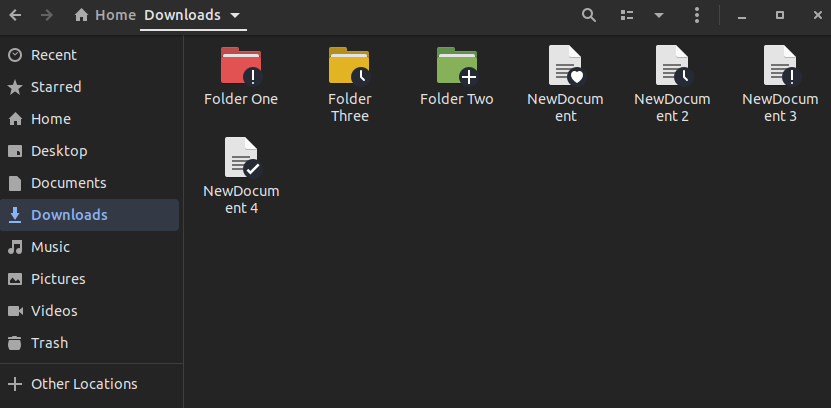Viewport: 831px width, 408px height.
Task: Go to Recent in the sidebar
Action: click(x=54, y=55)
